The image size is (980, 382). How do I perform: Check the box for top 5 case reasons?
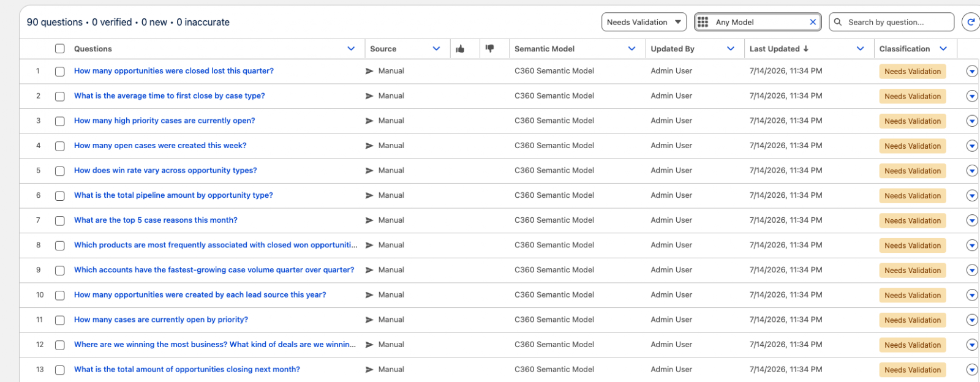pyautogui.click(x=59, y=221)
